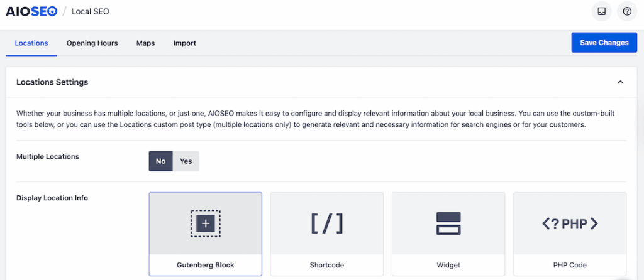This screenshot has height=280, width=644.
Task: Open the notifications inbox icon
Action: click(602, 11)
